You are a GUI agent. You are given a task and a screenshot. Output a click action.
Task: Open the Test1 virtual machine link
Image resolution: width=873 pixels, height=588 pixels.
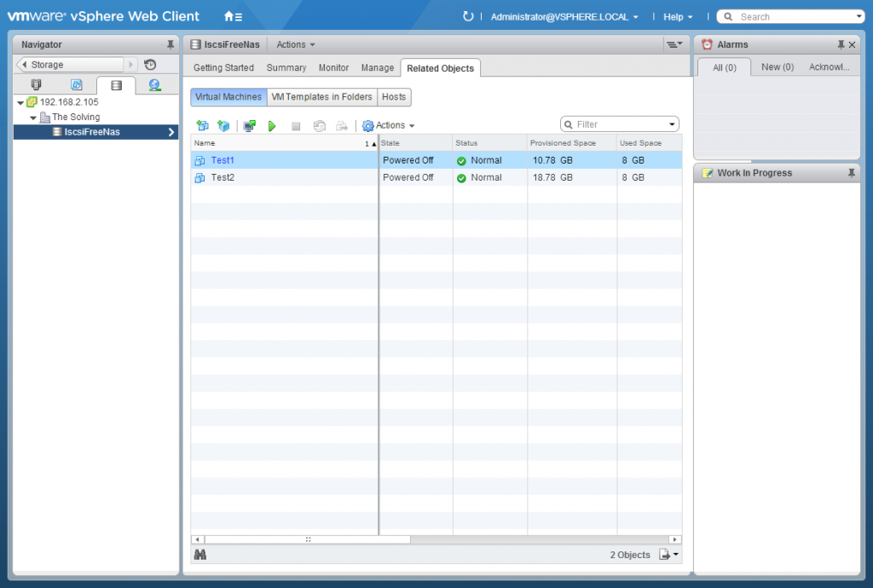tap(223, 160)
